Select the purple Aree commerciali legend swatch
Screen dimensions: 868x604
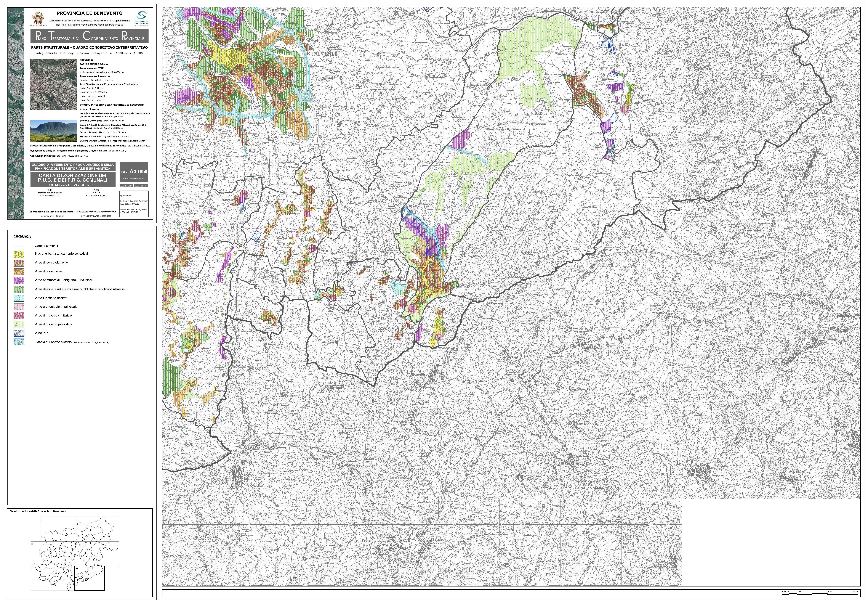pyautogui.click(x=19, y=280)
